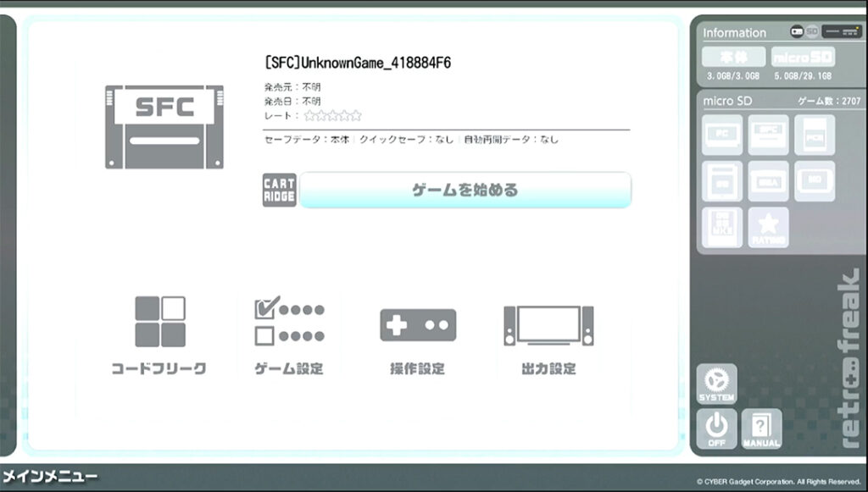The image size is (868, 492).
Task: Open ゲーム設定 game settings
Action: [289, 335]
